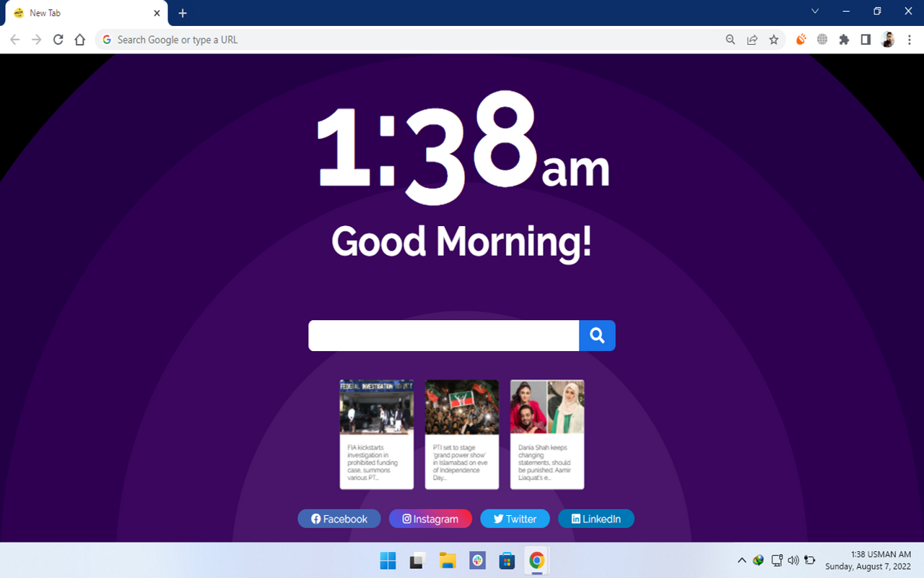Click the battery tray icon
Viewport: 924px width, 578px height.
[810, 560]
